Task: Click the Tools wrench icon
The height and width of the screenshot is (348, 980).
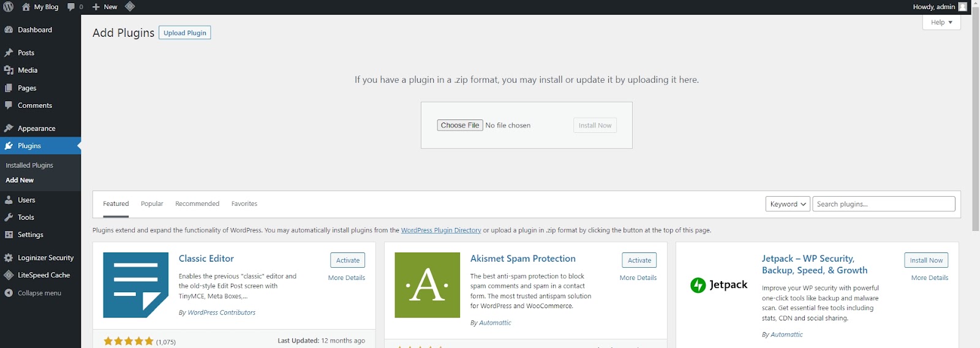Action: tap(9, 217)
